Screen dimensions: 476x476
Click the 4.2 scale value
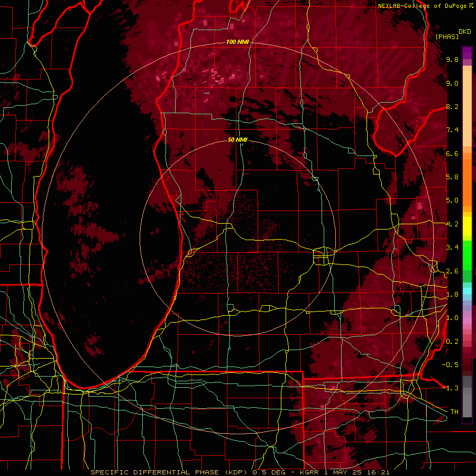tap(452, 224)
